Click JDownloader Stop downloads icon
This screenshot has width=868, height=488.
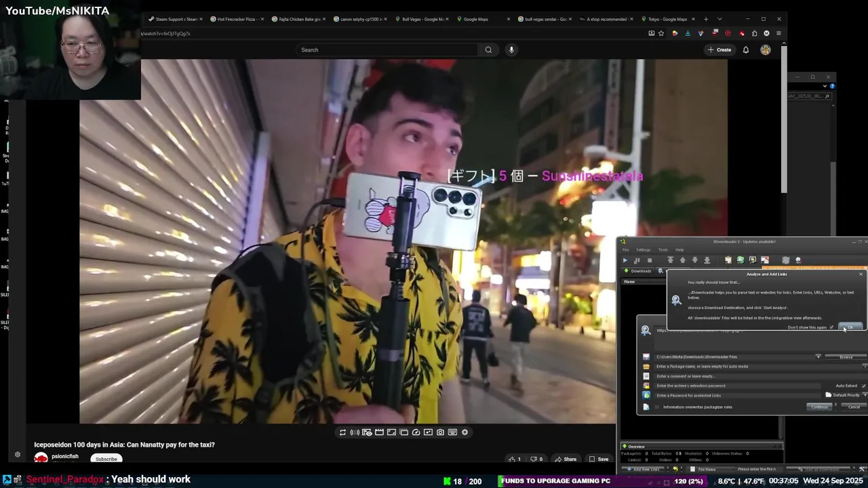click(649, 260)
